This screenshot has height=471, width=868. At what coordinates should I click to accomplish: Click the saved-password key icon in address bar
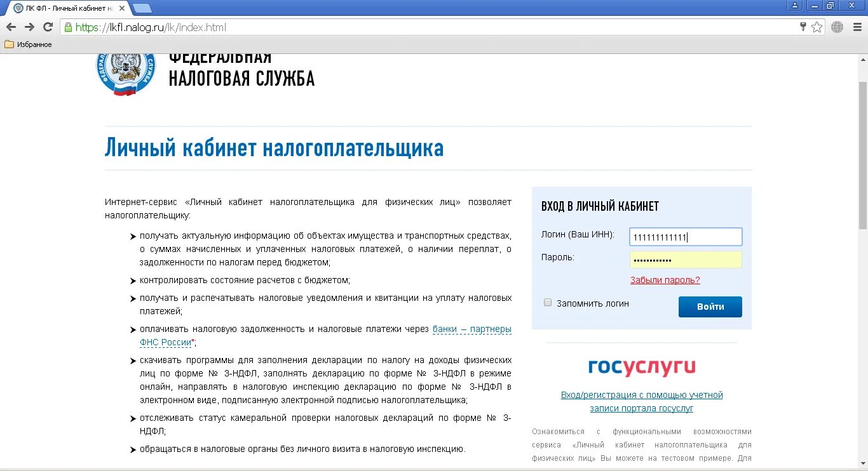click(803, 27)
